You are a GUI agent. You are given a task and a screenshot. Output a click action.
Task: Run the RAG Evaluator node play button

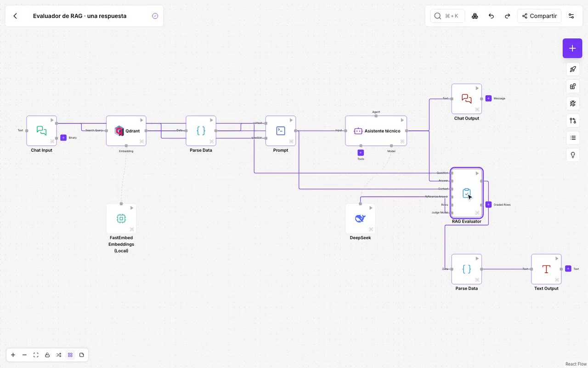(477, 173)
